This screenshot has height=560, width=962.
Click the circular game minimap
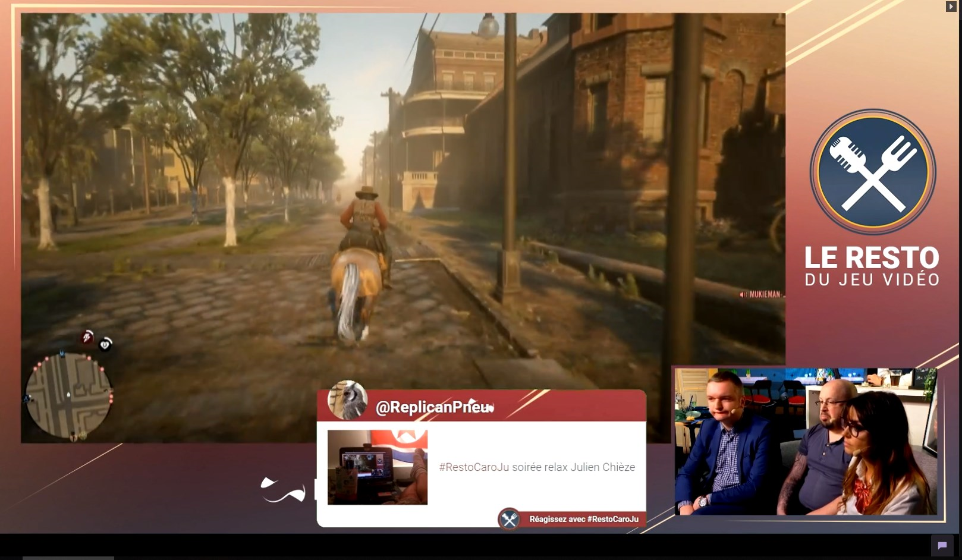pos(68,397)
